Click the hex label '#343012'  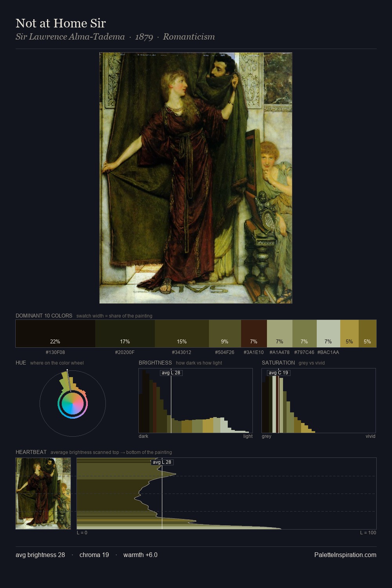182,352
